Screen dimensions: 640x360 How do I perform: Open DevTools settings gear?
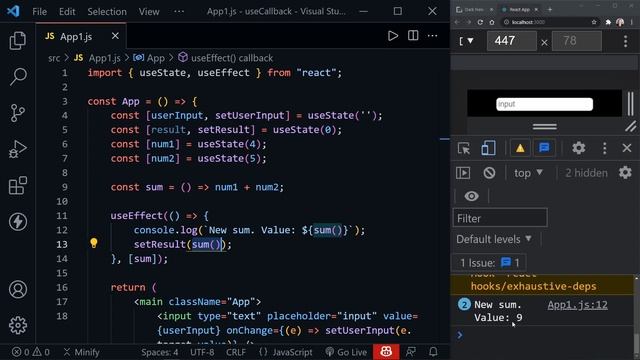579,148
